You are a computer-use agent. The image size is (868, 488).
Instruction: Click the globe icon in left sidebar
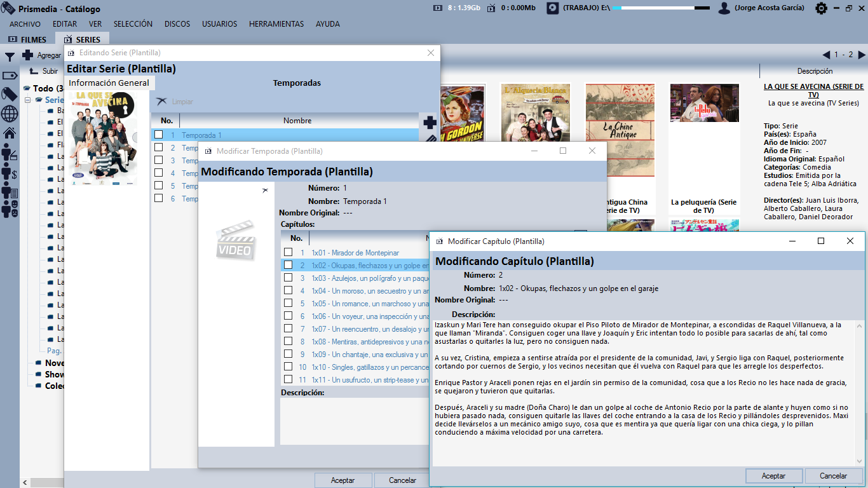[10, 114]
